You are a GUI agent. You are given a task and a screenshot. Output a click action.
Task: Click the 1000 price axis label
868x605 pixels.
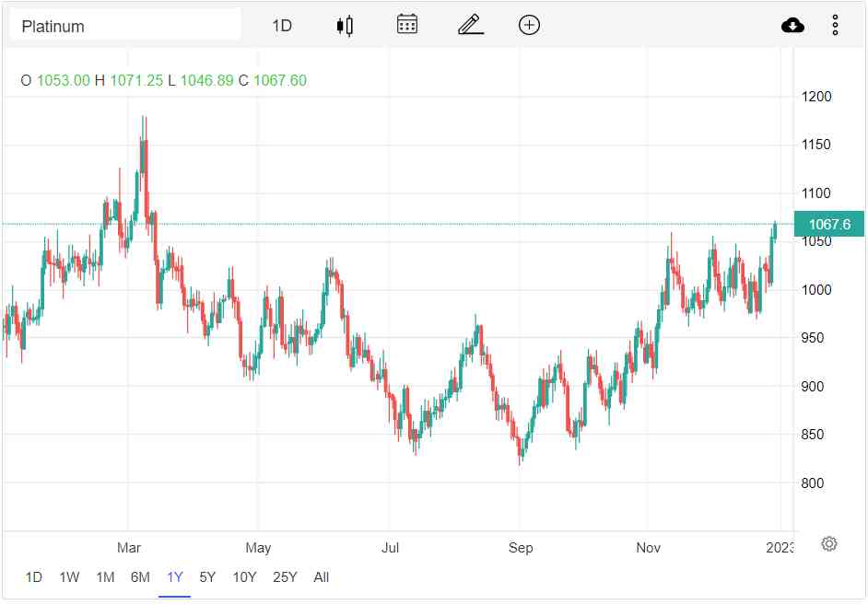[816, 290]
